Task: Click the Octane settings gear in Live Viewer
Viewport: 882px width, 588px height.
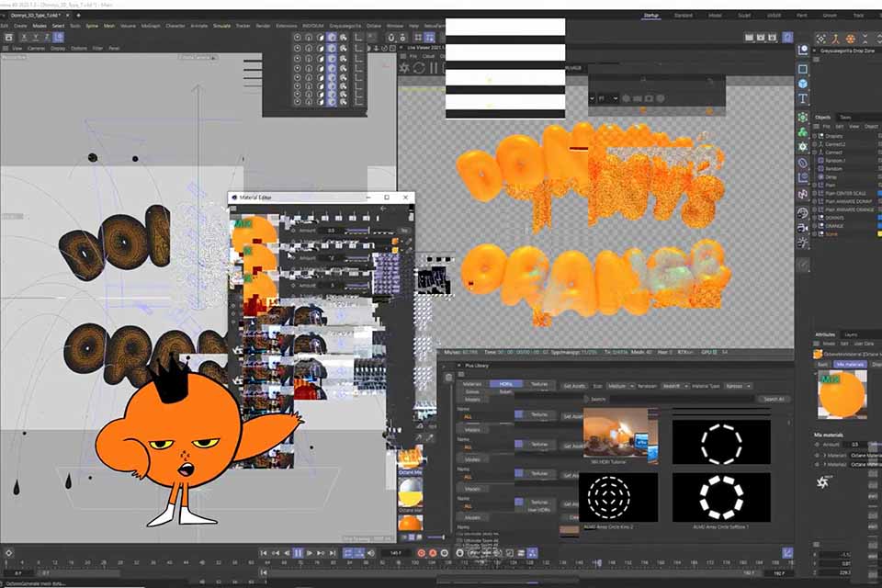Action: [x=404, y=68]
